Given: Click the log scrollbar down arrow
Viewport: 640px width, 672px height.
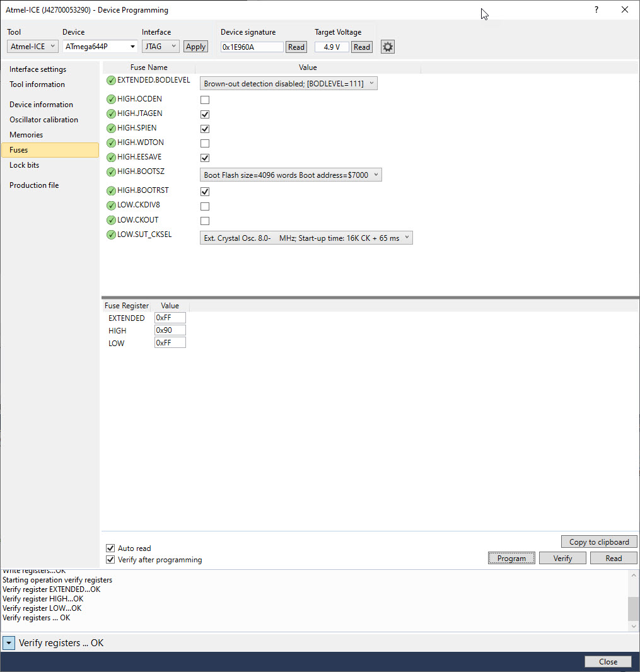Looking at the screenshot, I should tap(633, 626).
